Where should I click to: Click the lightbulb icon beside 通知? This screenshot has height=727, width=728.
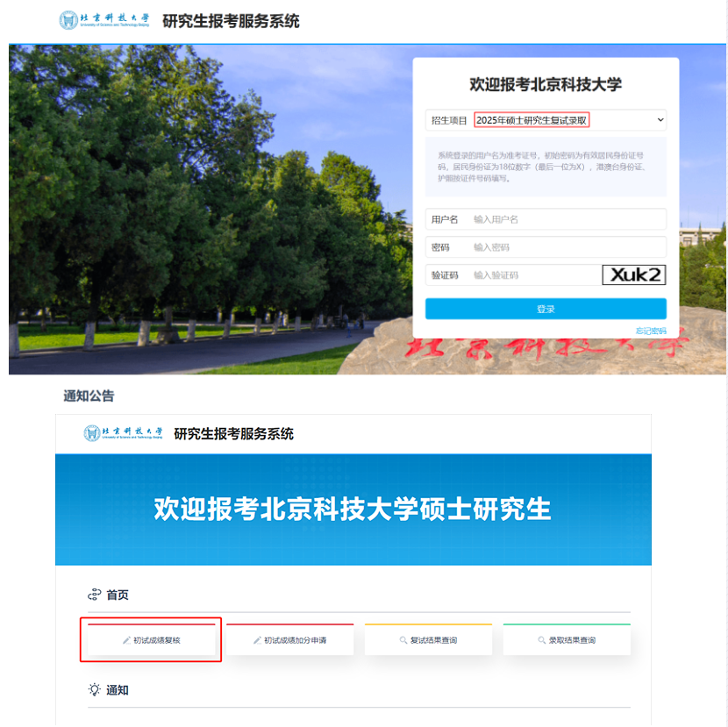point(94,689)
